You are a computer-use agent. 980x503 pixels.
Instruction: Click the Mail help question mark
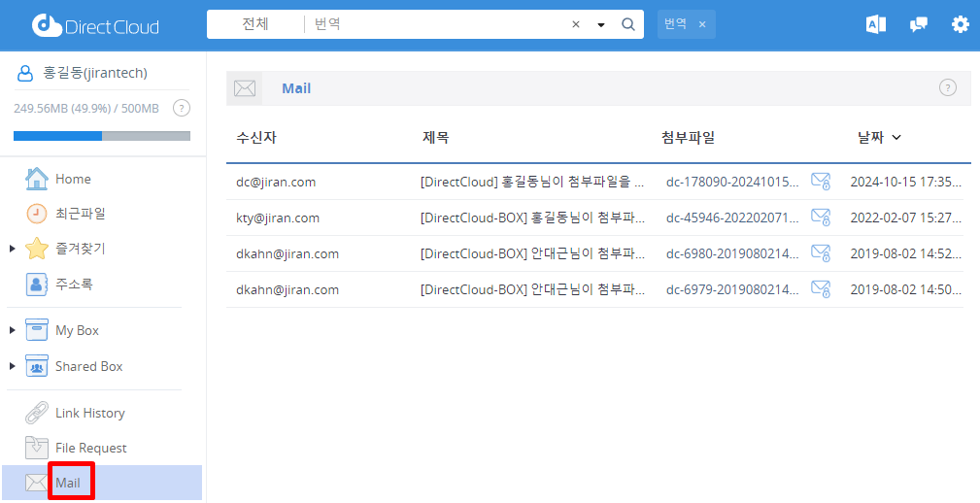click(947, 87)
